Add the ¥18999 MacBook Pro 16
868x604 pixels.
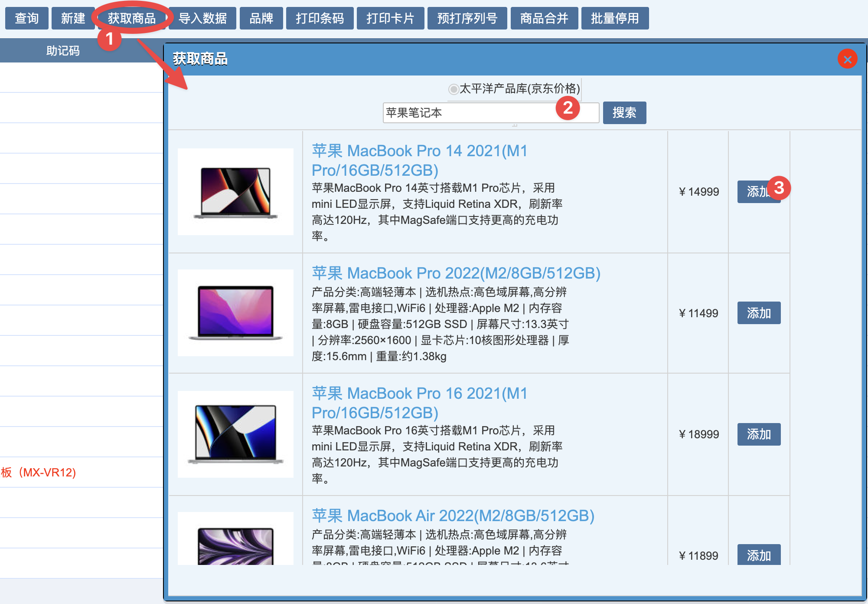759,434
